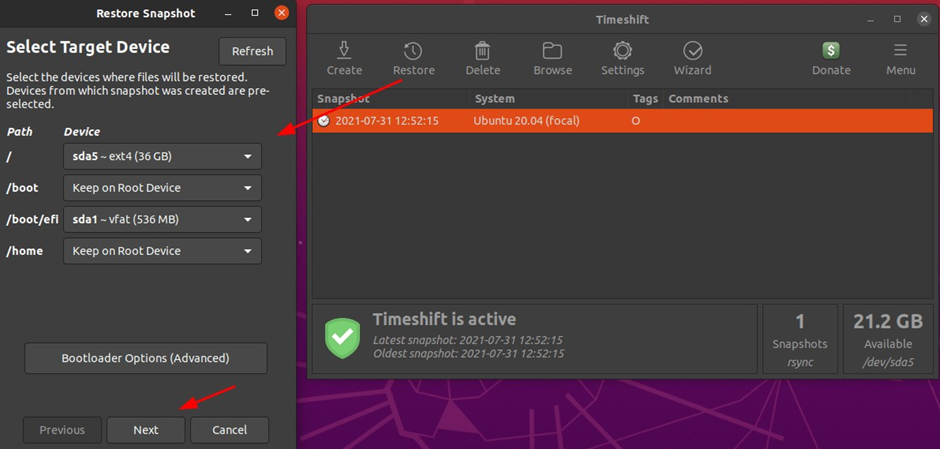
Task: Open the /boot device dropdown
Action: (162, 188)
